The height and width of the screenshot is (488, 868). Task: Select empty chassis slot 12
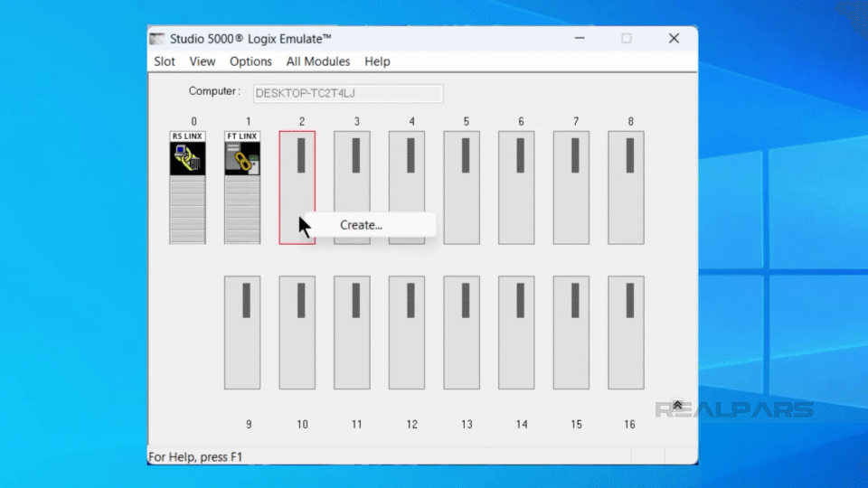point(407,333)
